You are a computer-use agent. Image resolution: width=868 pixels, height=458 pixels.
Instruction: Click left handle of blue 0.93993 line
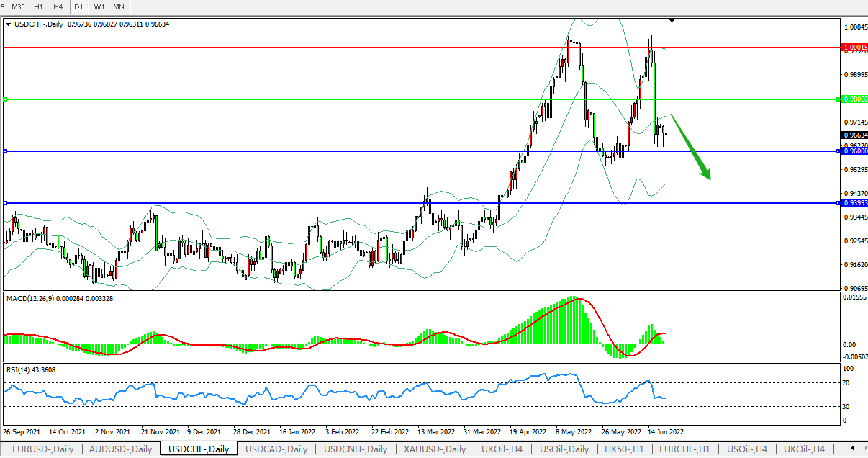tap(5, 203)
